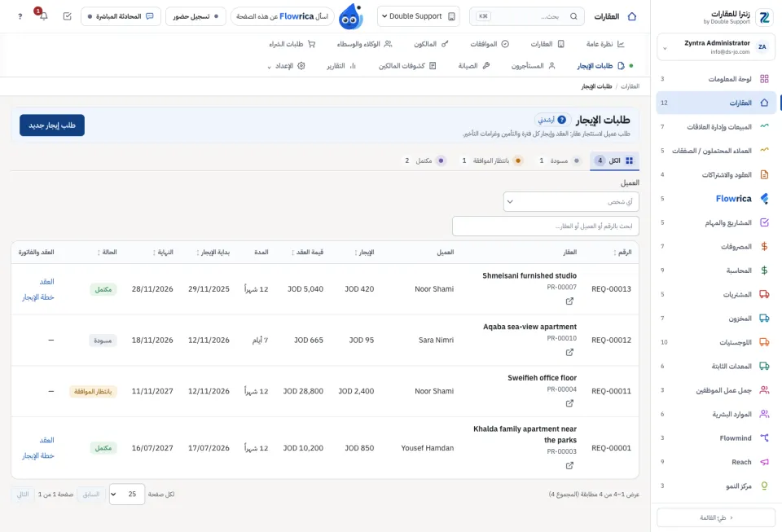782x532 pixels.
Task: Open the الصيانة maintenance menu item
Action: tap(474, 66)
